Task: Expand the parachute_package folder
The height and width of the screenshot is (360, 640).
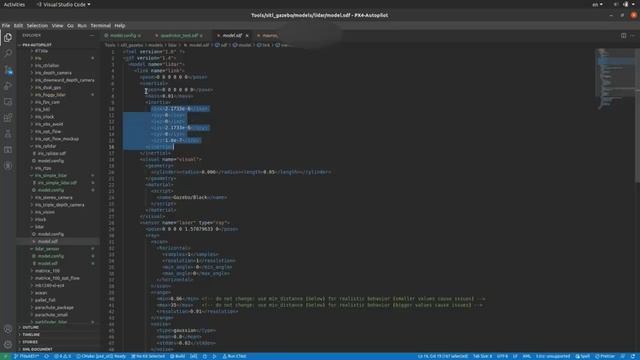Action: [x=54, y=307]
